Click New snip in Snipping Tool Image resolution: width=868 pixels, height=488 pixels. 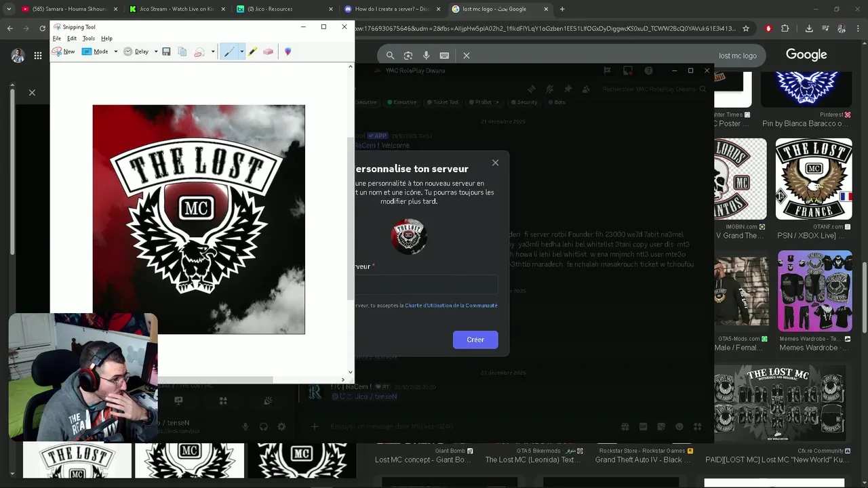click(x=64, y=52)
